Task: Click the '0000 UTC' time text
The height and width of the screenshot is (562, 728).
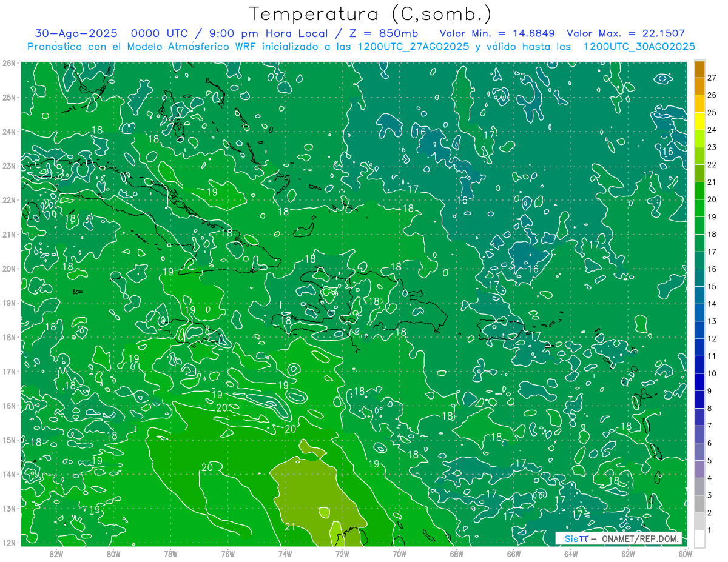Action: click(x=159, y=33)
